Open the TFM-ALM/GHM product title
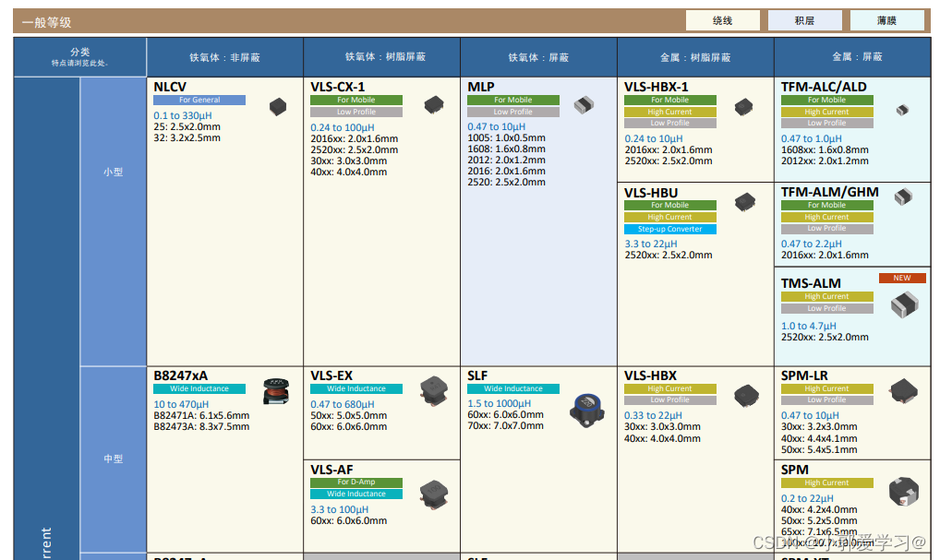Viewport: 940px width, 560px height. [x=830, y=192]
